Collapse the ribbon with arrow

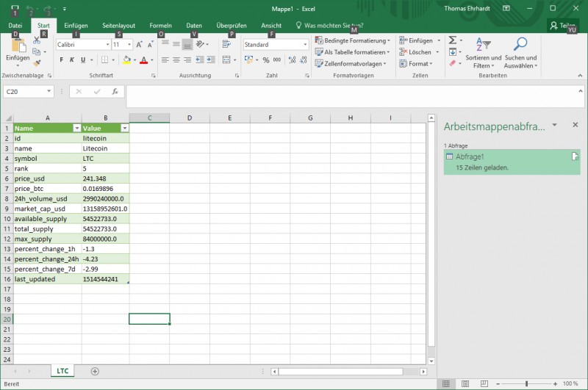[x=580, y=76]
